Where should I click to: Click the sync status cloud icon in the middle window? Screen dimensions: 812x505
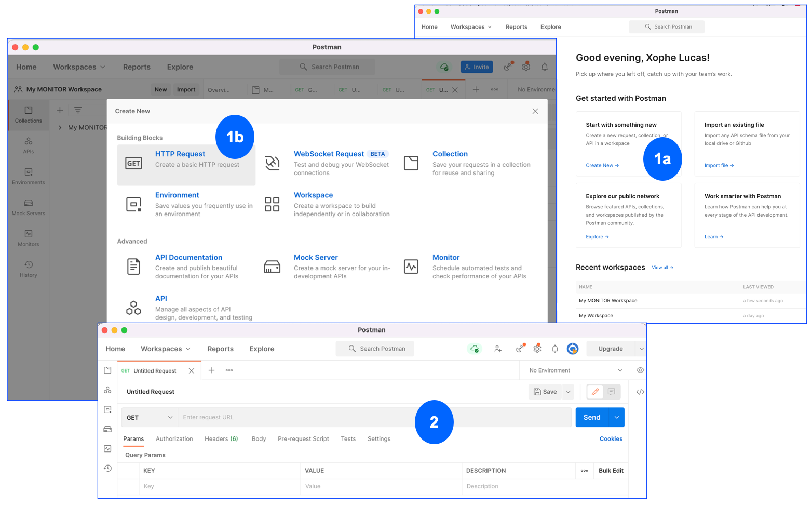coord(444,67)
